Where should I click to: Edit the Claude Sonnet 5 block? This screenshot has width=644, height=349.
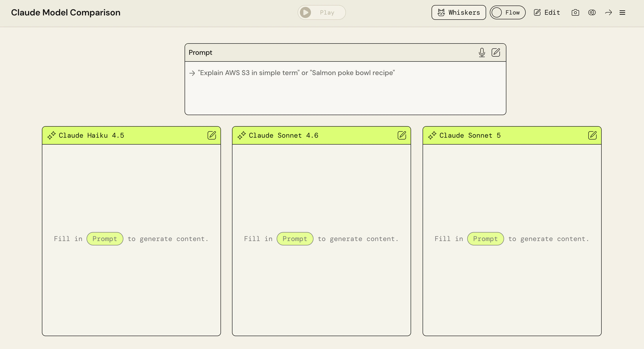coord(592,135)
